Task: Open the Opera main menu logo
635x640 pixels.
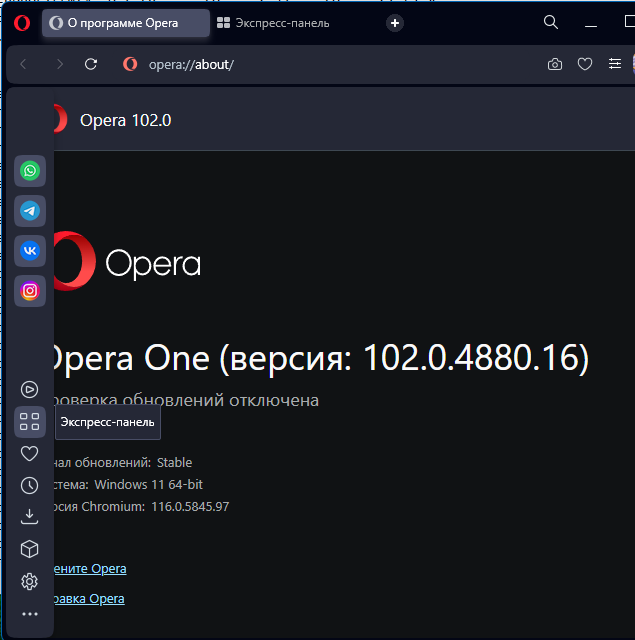Action: (x=22, y=23)
